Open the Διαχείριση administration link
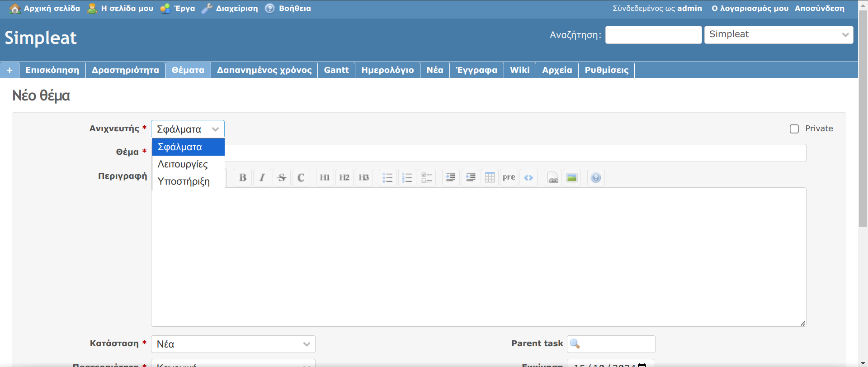868x367 pixels. click(x=236, y=9)
